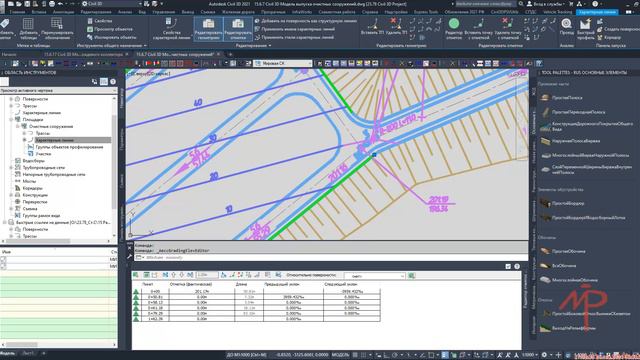Select the 'ПростаяПолоса' palette tool
This screenshot has width=640, height=360.
click(561, 98)
